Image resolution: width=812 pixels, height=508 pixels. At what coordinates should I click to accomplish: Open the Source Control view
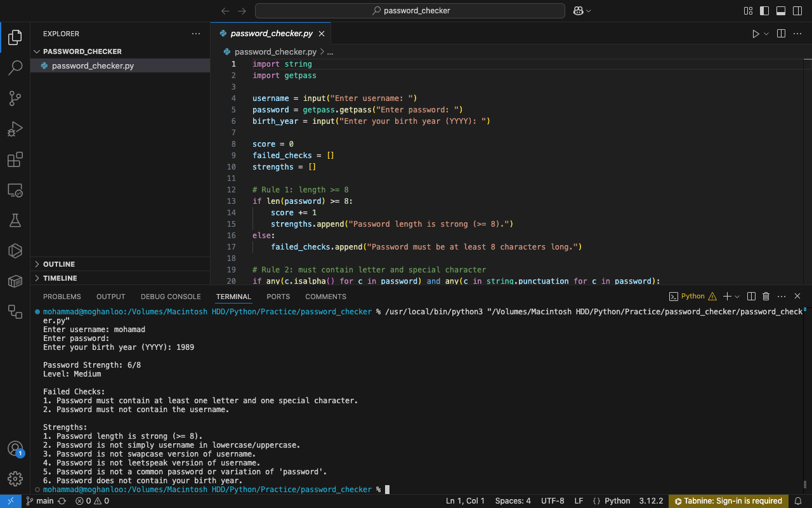tap(15, 98)
